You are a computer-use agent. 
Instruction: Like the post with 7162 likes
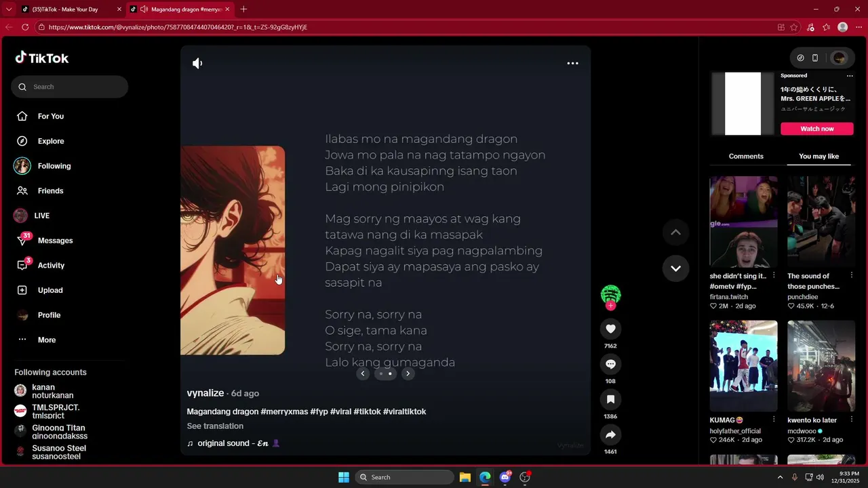click(610, 329)
